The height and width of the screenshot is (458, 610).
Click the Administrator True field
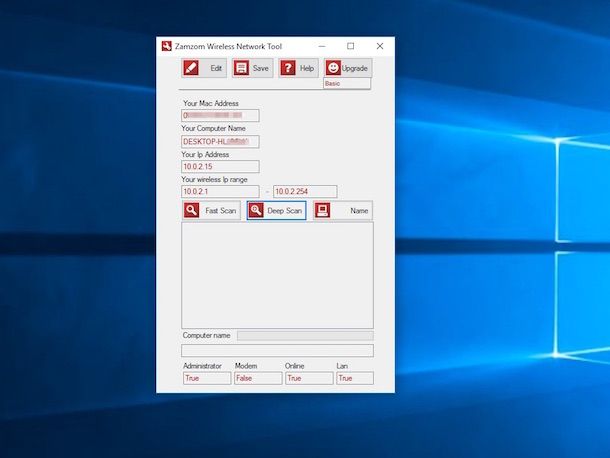(207, 378)
